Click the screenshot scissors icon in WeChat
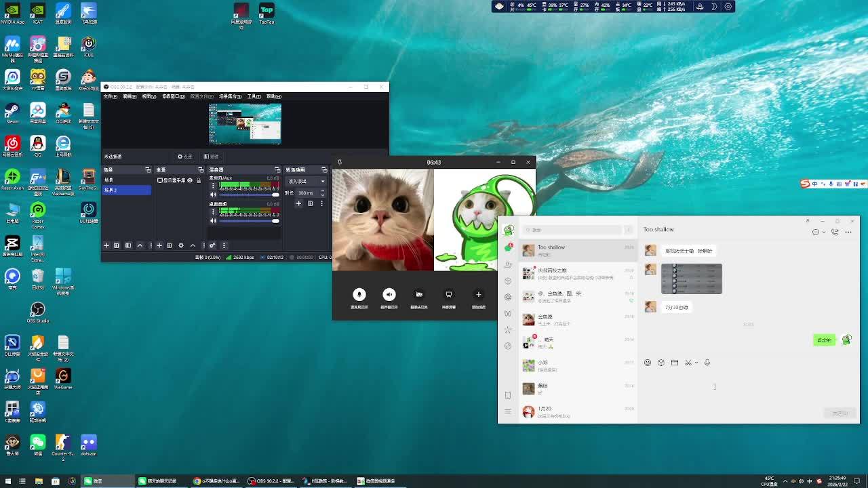 tap(688, 363)
